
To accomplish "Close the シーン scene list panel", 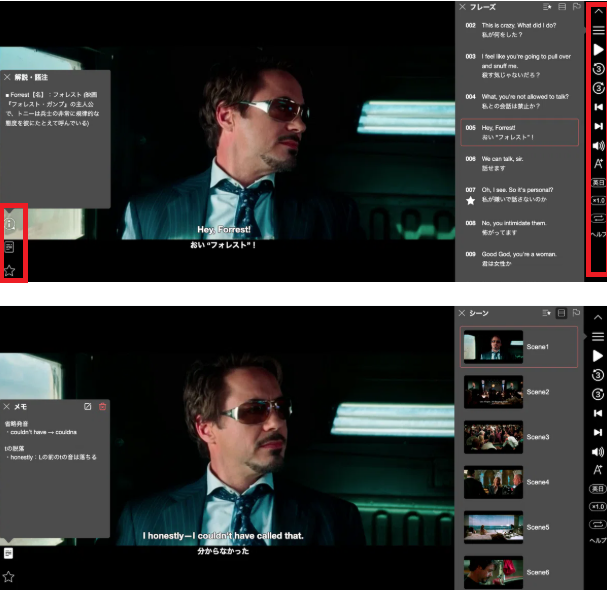I will point(462,313).
